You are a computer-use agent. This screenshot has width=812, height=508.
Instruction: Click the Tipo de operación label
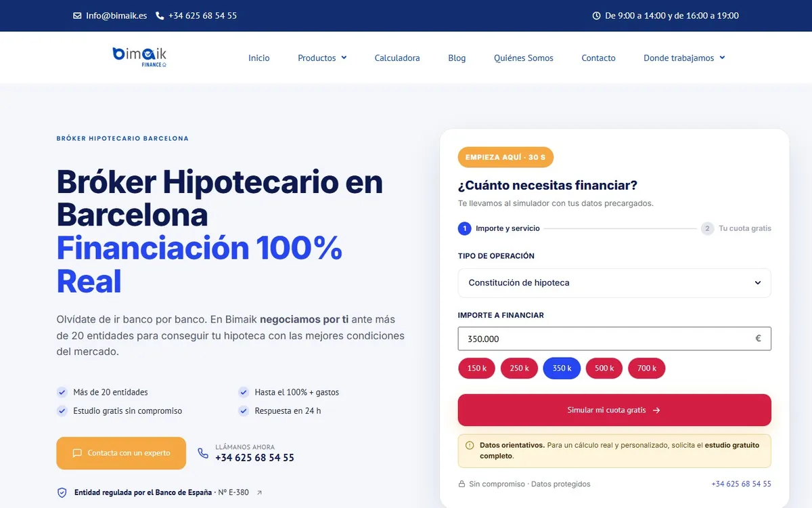coord(496,256)
